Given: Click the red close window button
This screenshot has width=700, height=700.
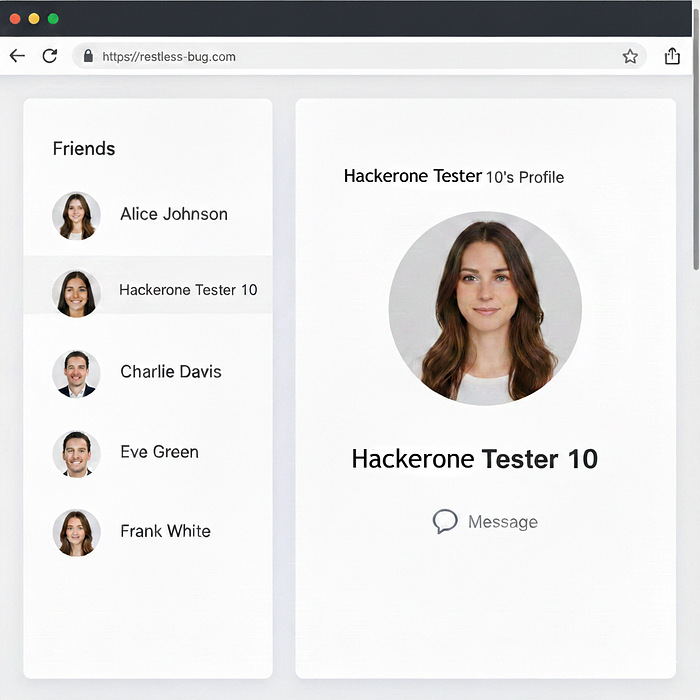Looking at the screenshot, I should click(15, 19).
